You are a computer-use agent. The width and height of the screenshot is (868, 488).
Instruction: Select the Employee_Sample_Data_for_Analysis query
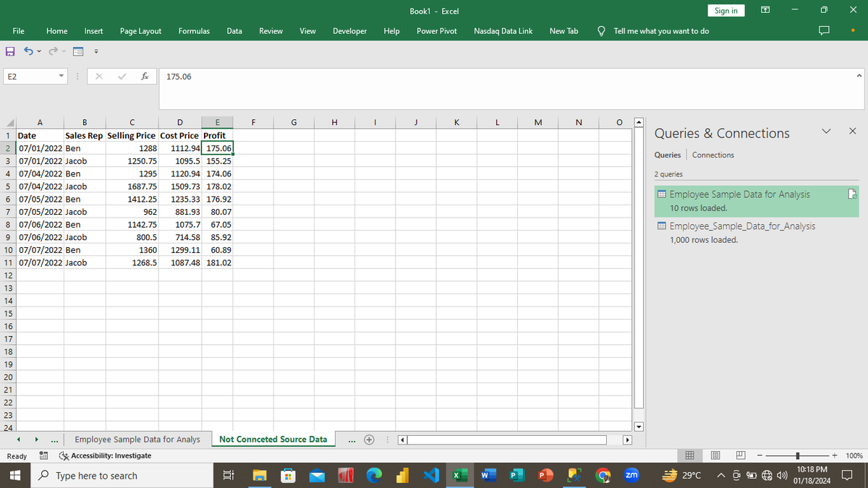(755, 232)
